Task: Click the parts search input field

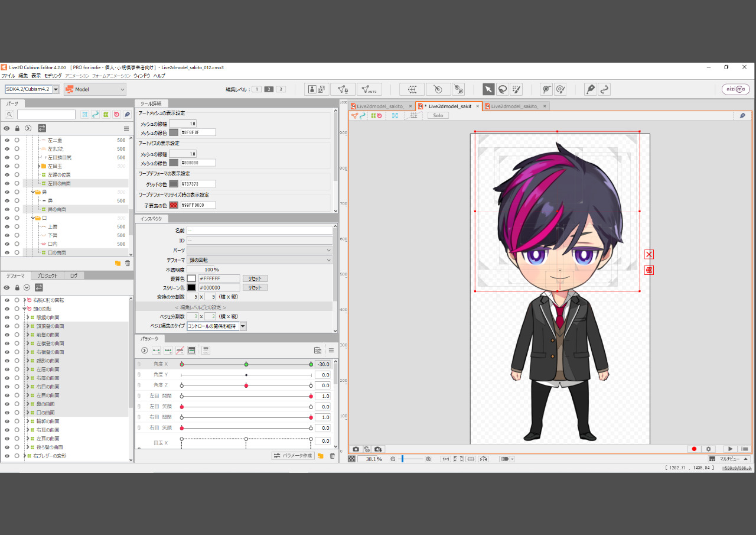Action: pos(46,114)
